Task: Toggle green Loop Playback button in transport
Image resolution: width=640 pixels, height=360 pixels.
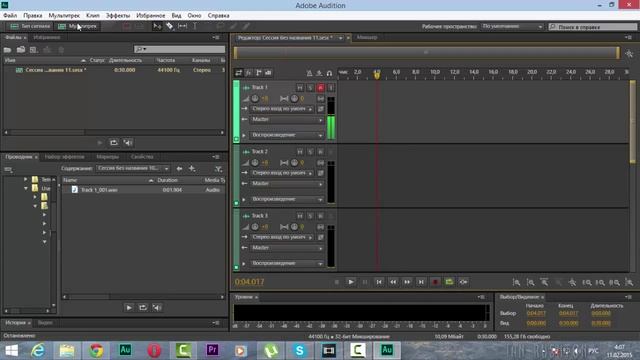Action: tap(449, 282)
